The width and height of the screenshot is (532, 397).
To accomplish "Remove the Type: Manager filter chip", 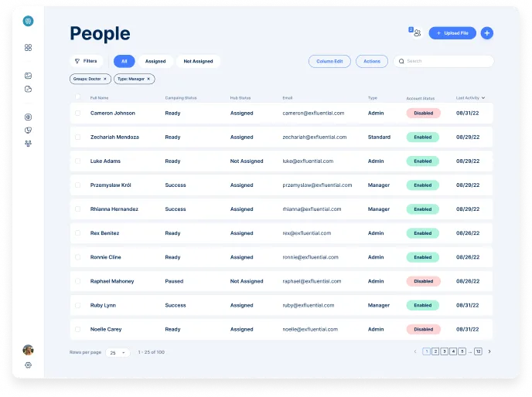I will pyautogui.click(x=149, y=79).
